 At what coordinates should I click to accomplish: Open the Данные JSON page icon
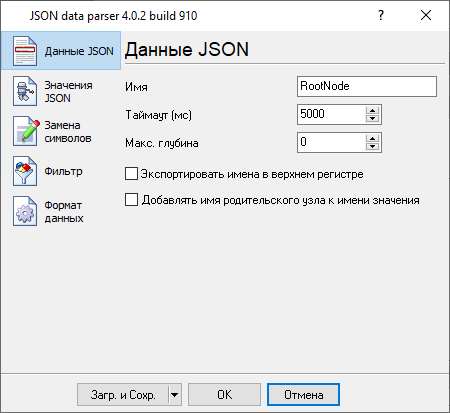coord(25,51)
